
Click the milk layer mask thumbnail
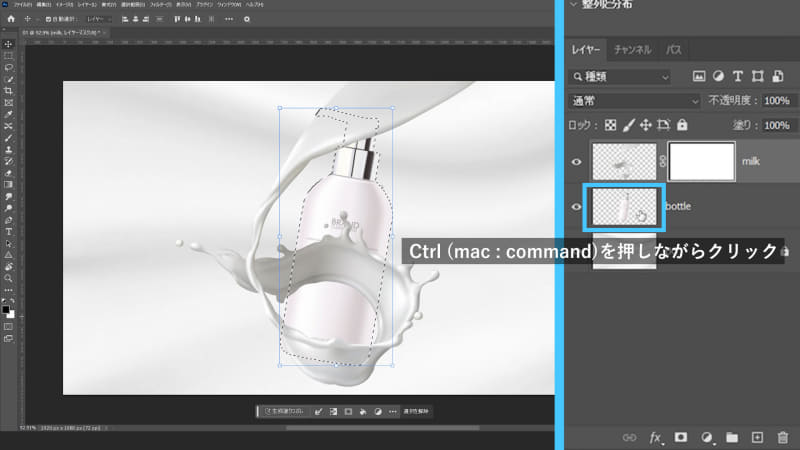[x=702, y=162]
